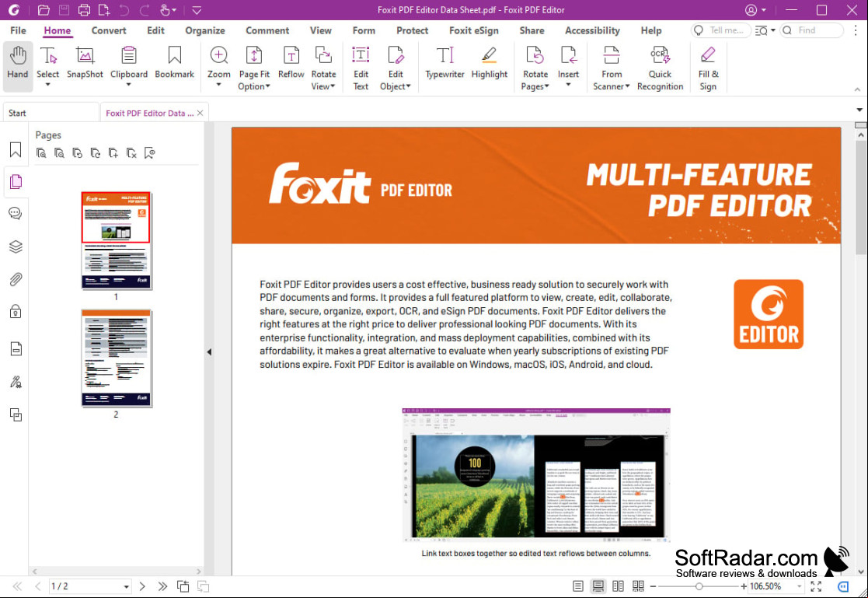Activate the SnapShot tool
Screen dimensions: 868x598
point(85,63)
